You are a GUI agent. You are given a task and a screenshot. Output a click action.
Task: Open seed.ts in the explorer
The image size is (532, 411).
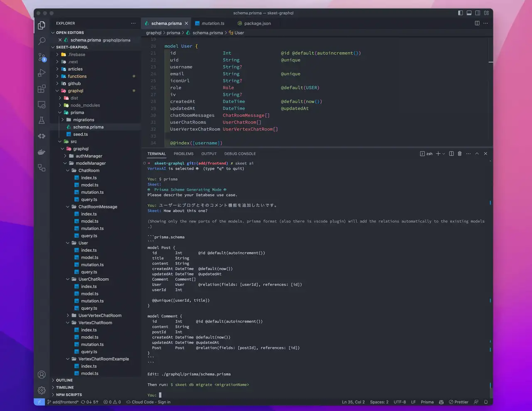point(80,134)
